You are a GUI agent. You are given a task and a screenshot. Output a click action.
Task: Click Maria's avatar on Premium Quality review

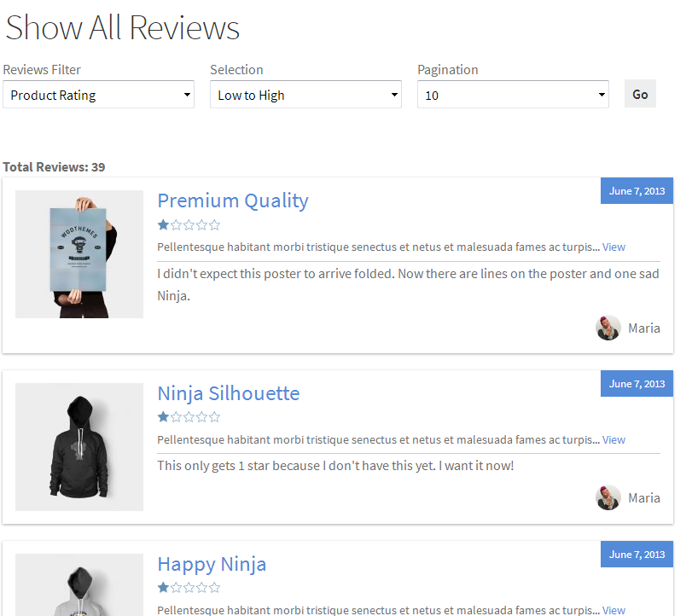[608, 328]
